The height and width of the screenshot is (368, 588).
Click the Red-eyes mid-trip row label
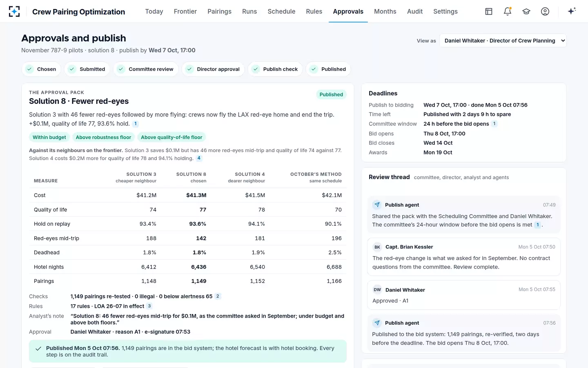click(56, 238)
